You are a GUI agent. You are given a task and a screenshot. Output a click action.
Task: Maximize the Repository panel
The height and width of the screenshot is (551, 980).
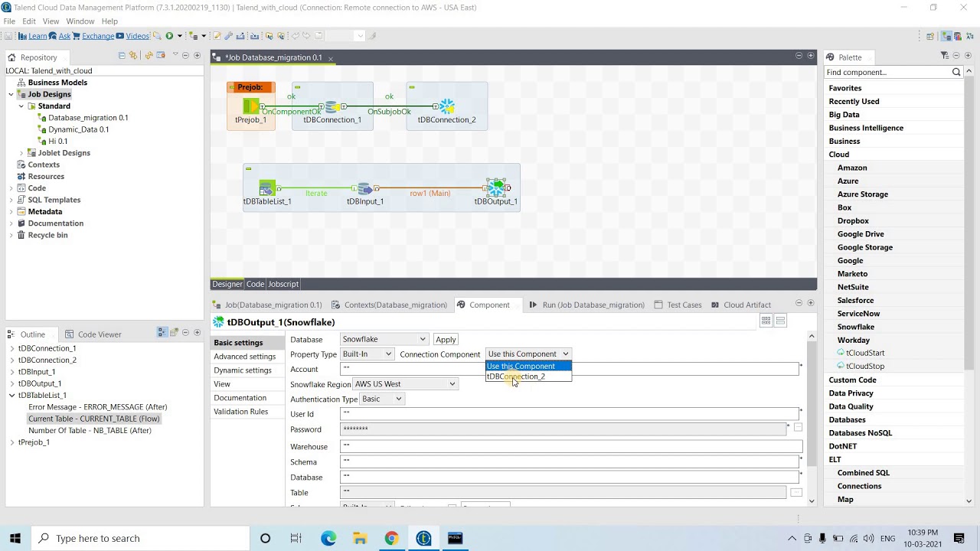(197, 56)
